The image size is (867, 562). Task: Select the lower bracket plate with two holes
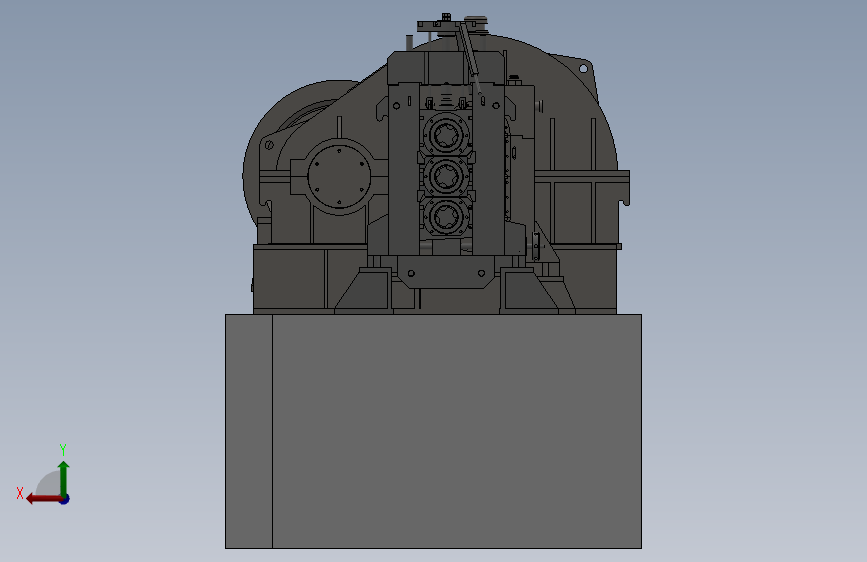click(446, 272)
